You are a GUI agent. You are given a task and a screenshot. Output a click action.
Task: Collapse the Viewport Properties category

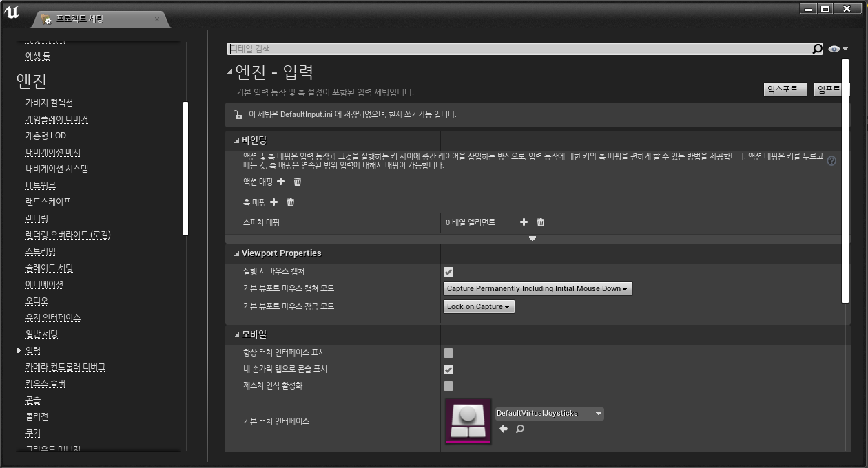236,253
